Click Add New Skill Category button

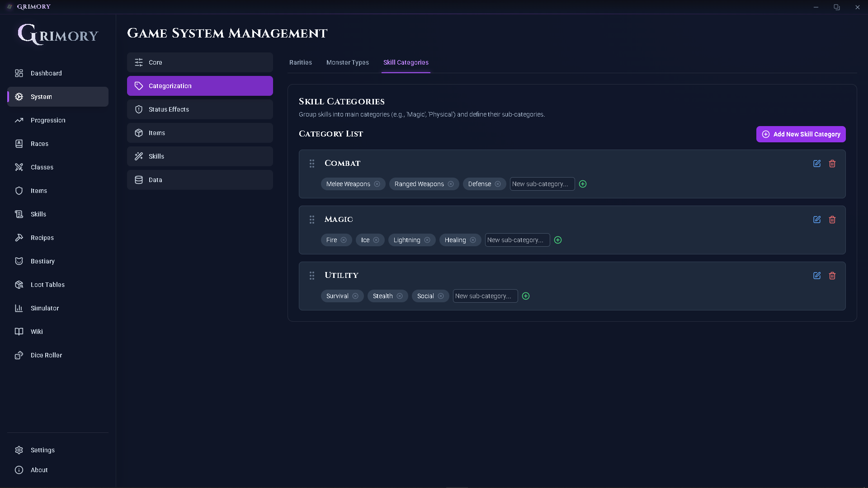[801, 134]
